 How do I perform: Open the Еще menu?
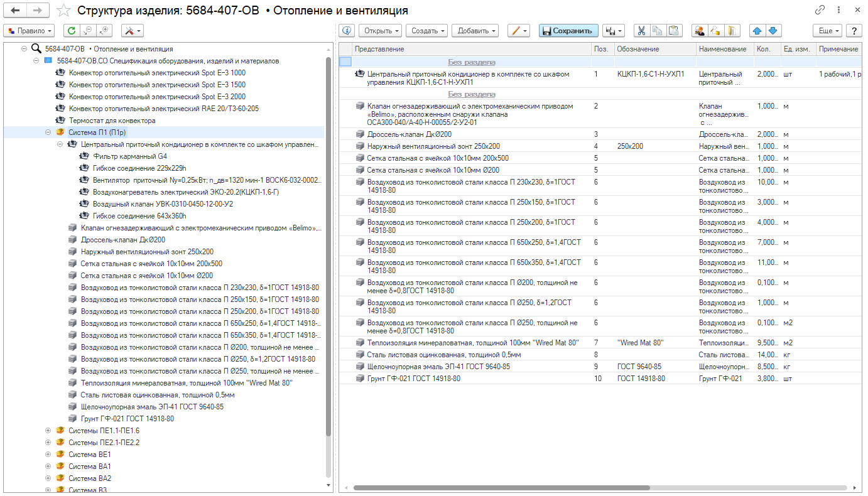point(827,31)
